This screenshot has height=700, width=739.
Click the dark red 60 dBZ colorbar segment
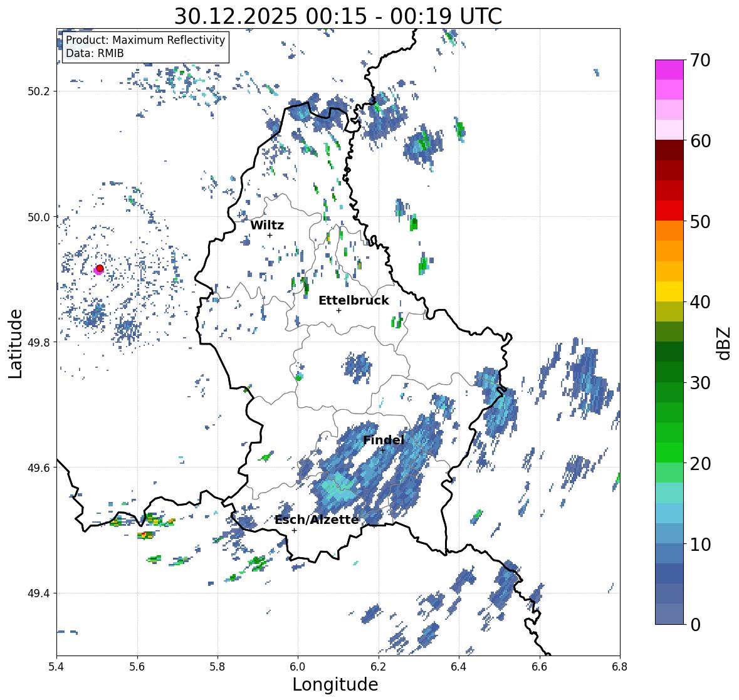(669, 150)
